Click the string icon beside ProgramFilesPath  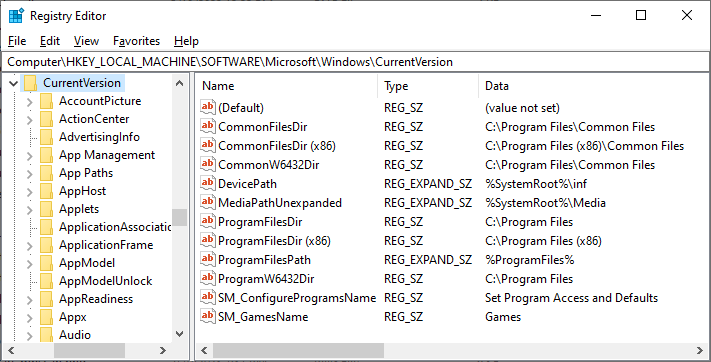pyautogui.click(x=208, y=259)
